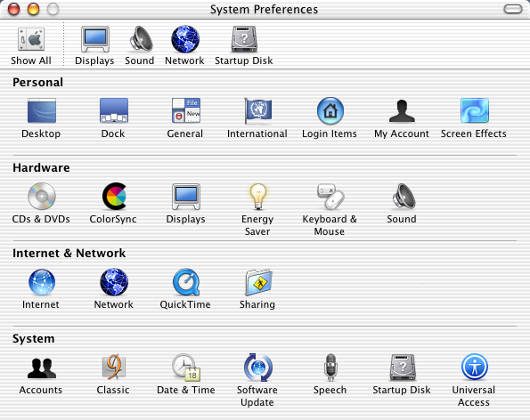Open Energy Saver lightbulb icon
This screenshot has width=530, height=420.
click(x=258, y=197)
